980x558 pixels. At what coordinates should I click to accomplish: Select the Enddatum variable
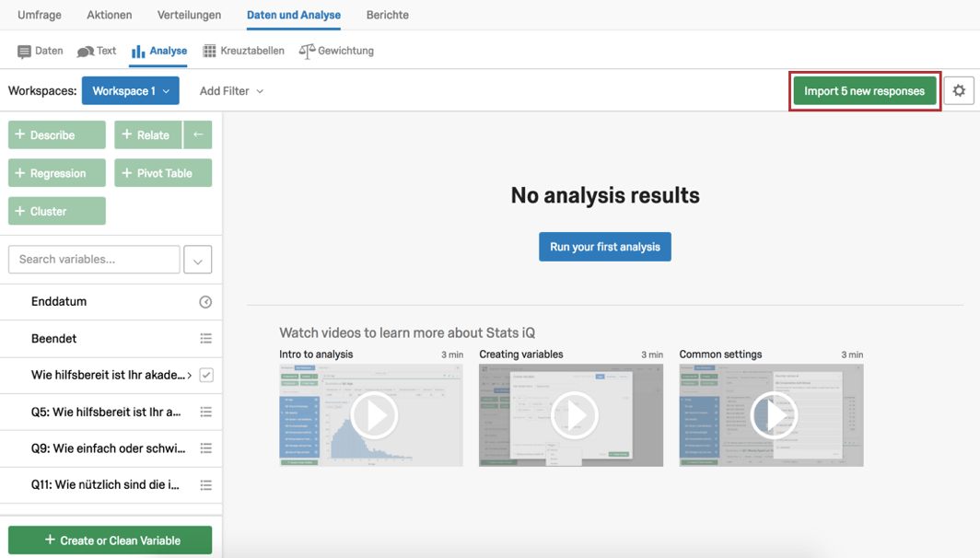111,302
